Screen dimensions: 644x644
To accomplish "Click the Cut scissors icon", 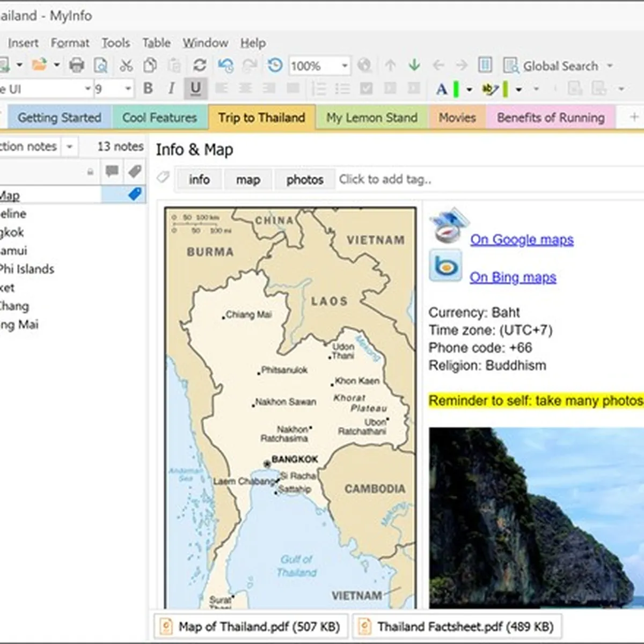I will 126,65.
